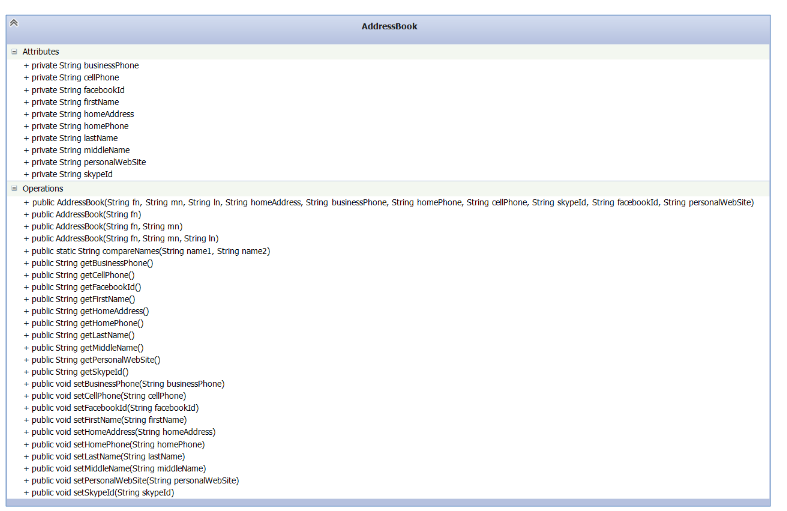Collapse the AddressBook class box with chevron icon
The width and height of the screenshot is (787, 511).
(x=14, y=23)
